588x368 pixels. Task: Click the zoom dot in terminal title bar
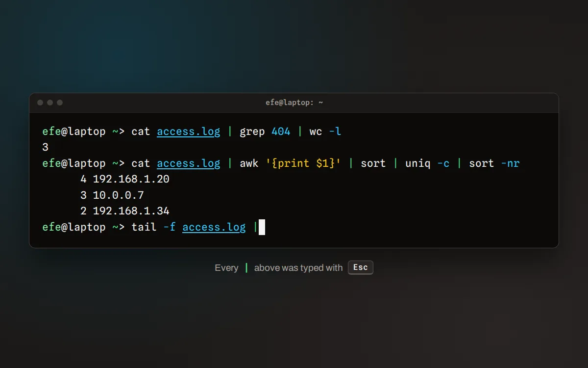pos(60,103)
